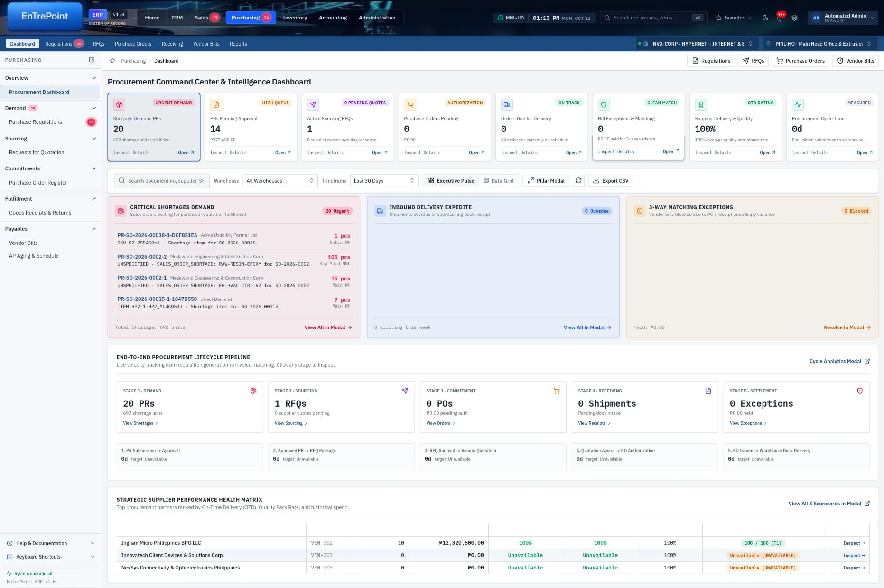Click the Supplier Delivery & Quality award icon
The image size is (884, 588).
pos(701,104)
